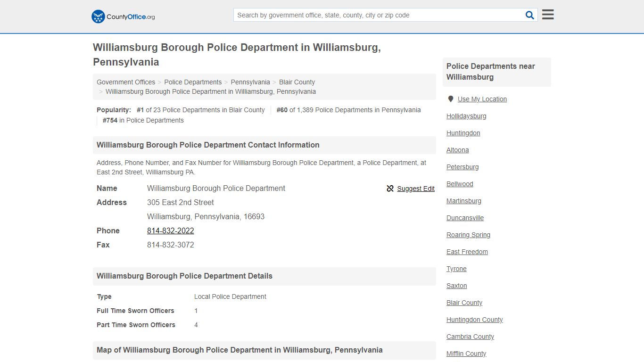Click Suggest Edit link

click(x=416, y=189)
